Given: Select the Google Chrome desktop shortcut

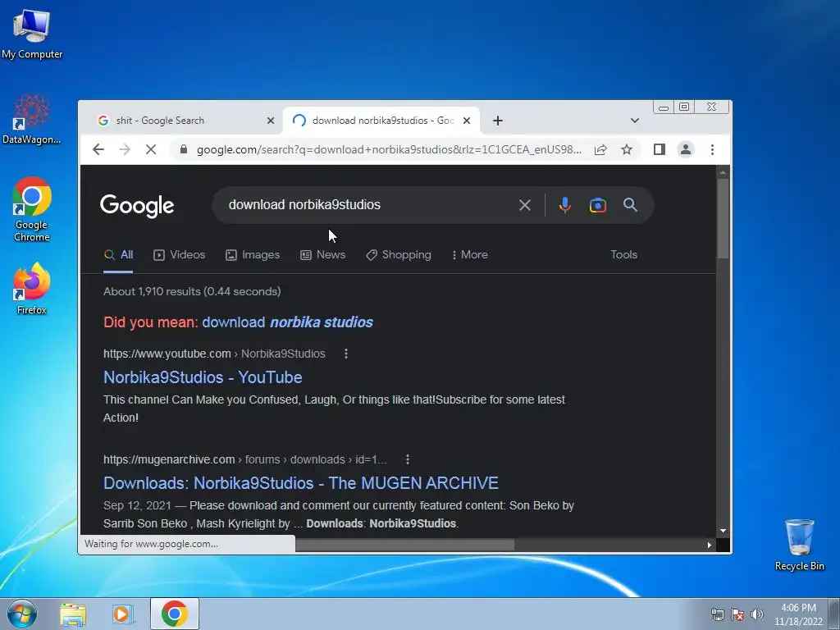Looking at the screenshot, I should click(32, 209).
